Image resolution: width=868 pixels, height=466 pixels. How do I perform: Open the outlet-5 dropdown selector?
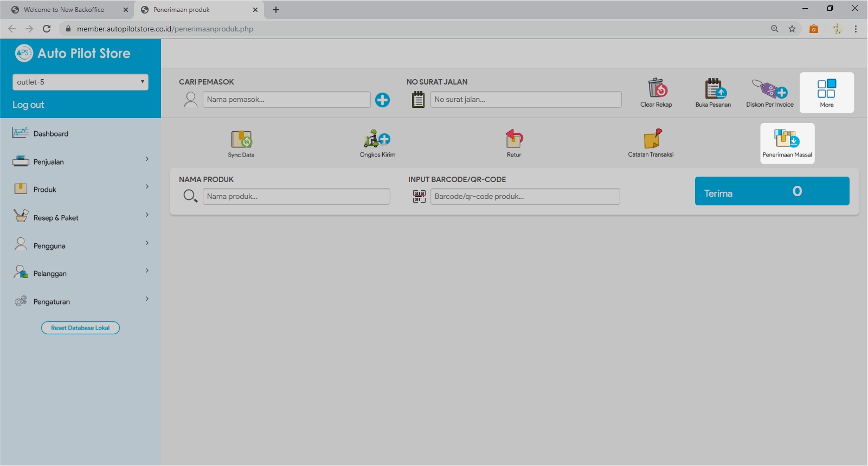tap(80, 82)
